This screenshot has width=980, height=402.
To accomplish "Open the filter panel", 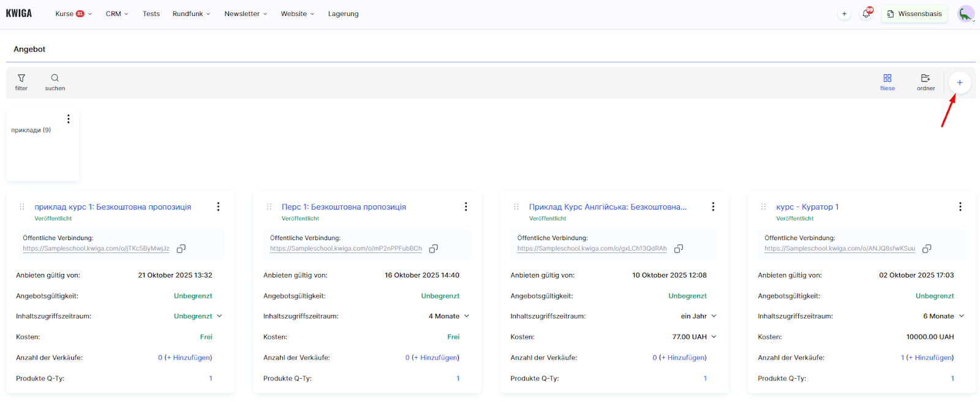I will 21,82.
